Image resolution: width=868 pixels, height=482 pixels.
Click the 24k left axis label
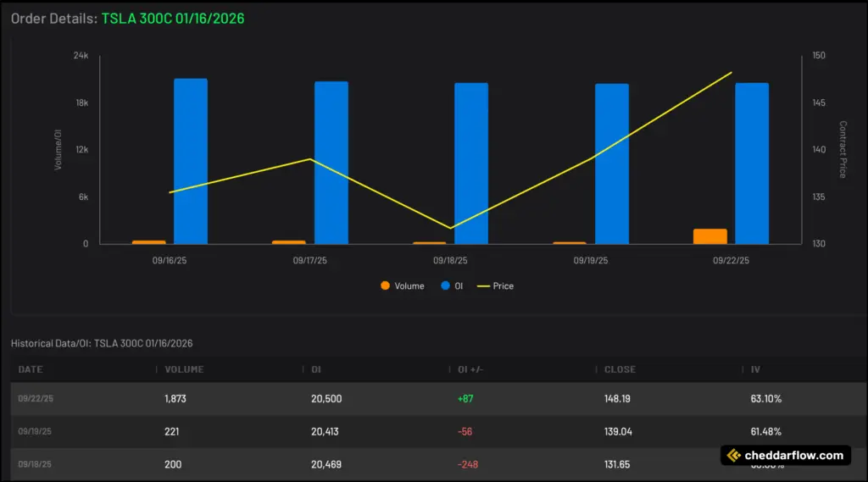point(81,55)
